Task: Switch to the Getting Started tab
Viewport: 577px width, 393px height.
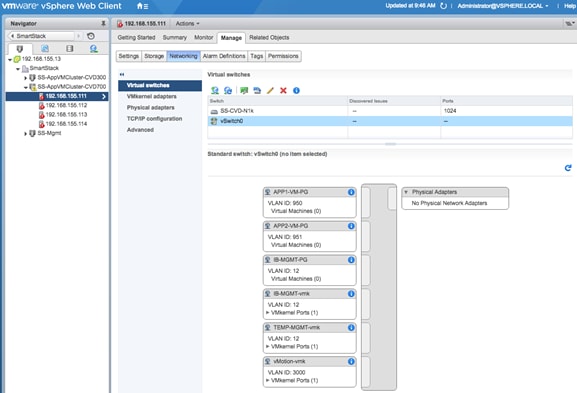Action: pyautogui.click(x=136, y=38)
